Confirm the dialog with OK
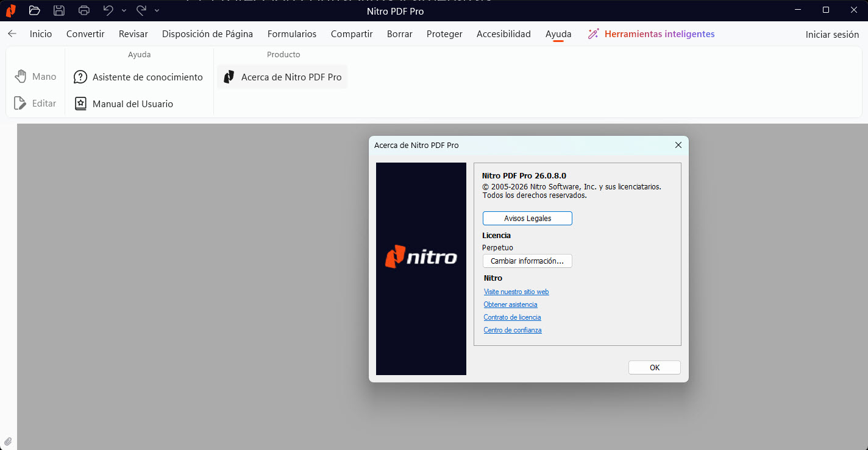This screenshot has height=450, width=868. [x=655, y=368]
